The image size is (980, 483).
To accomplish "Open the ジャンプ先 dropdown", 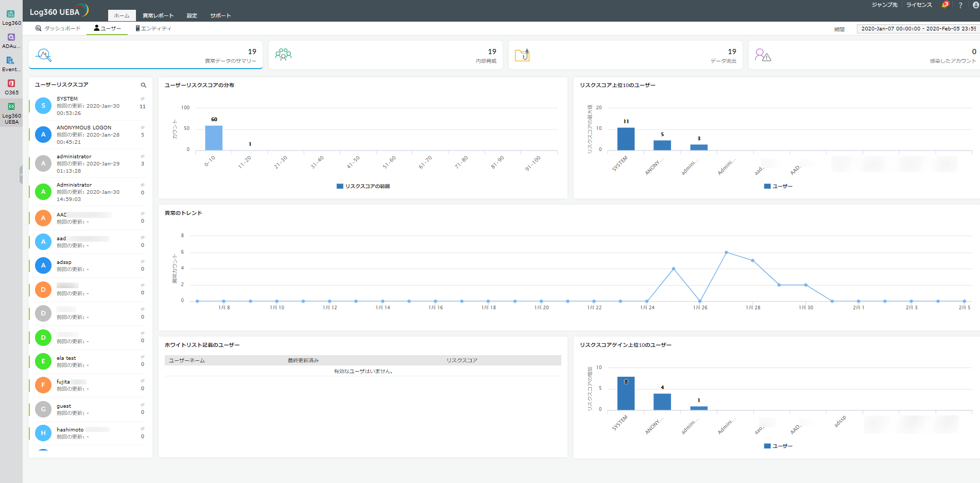I will coord(885,5).
